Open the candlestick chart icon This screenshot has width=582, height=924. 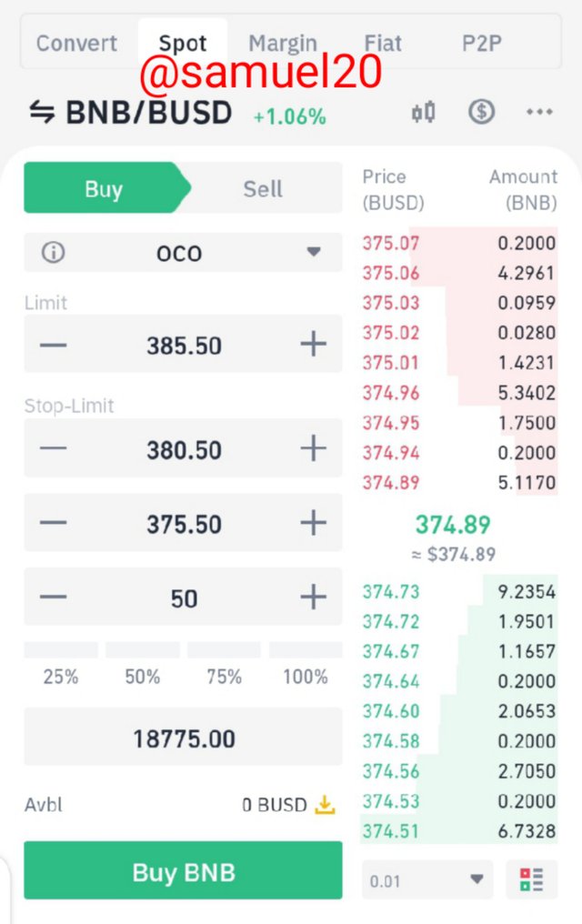(x=423, y=111)
